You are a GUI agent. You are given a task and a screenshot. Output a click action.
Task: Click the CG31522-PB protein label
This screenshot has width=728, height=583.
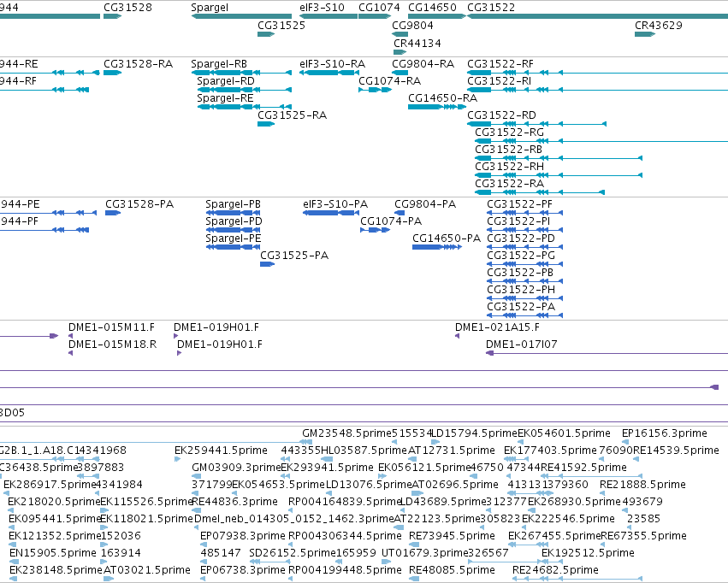(520, 273)
